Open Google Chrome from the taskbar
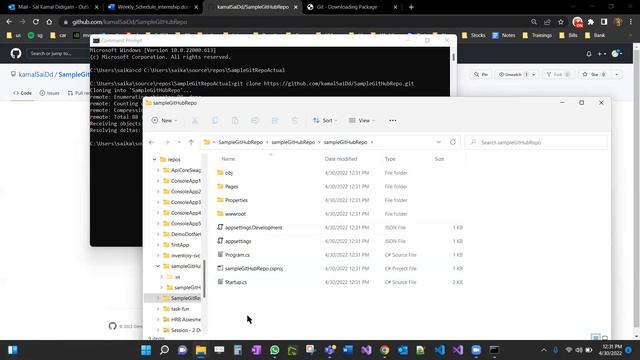Image resolution: width=640 pixels, height=360 pixels. (384, 350)
